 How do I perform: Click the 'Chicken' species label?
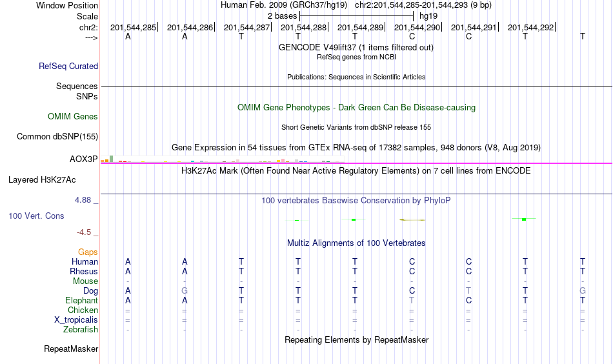[83, 310]
